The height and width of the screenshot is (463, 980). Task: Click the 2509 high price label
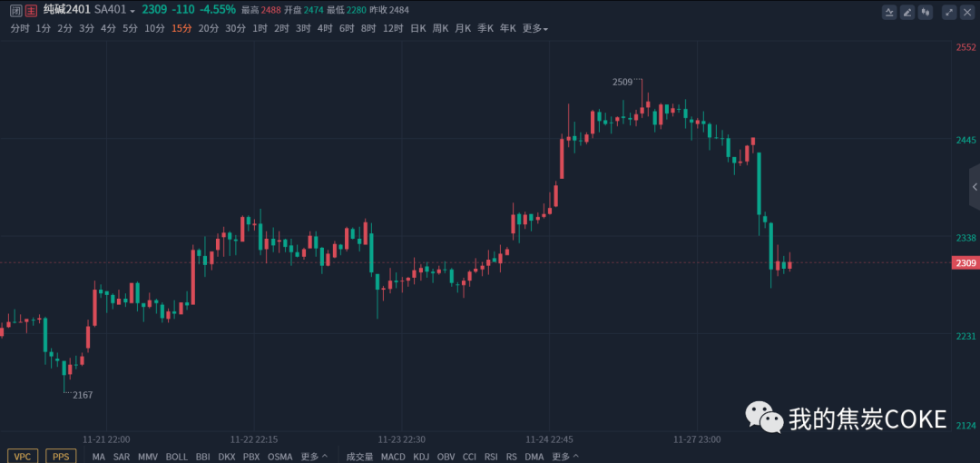click(622, 82)
